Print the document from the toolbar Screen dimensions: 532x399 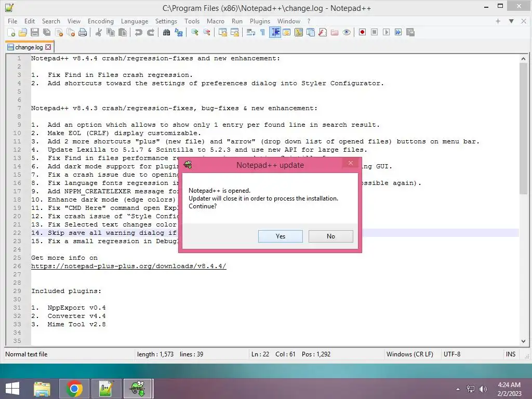pyautogui.click(x=83, y=32)
